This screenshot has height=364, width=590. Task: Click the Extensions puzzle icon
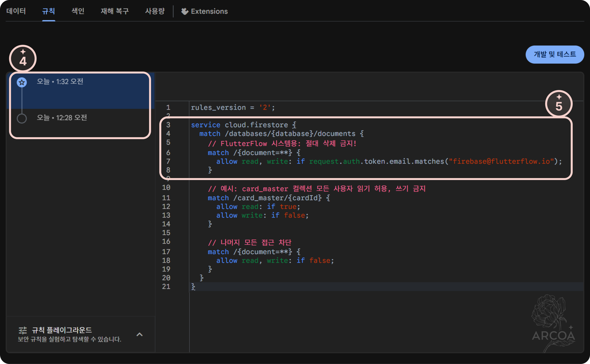click(x=184, y=11)
